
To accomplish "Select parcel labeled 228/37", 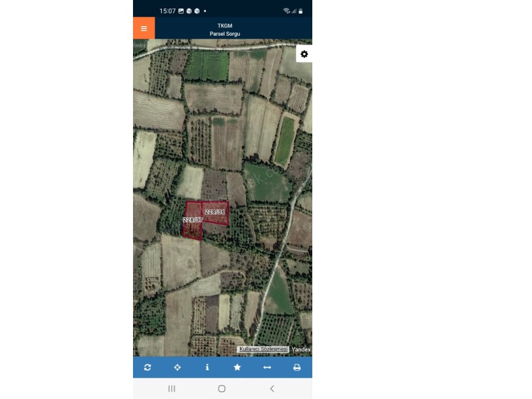I will click(193, 220).
